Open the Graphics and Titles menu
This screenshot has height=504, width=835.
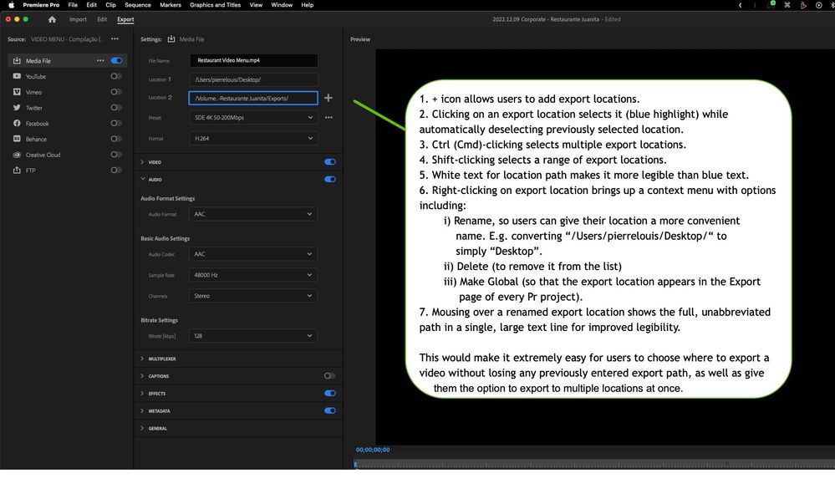[x=215, y=5]
